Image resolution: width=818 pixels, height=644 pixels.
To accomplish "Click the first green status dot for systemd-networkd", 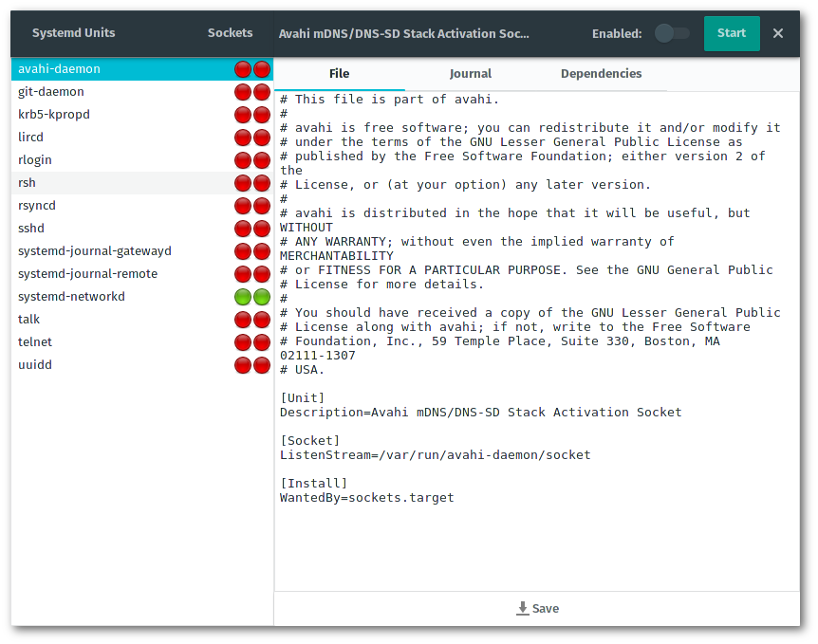I will tap(243, 297).
